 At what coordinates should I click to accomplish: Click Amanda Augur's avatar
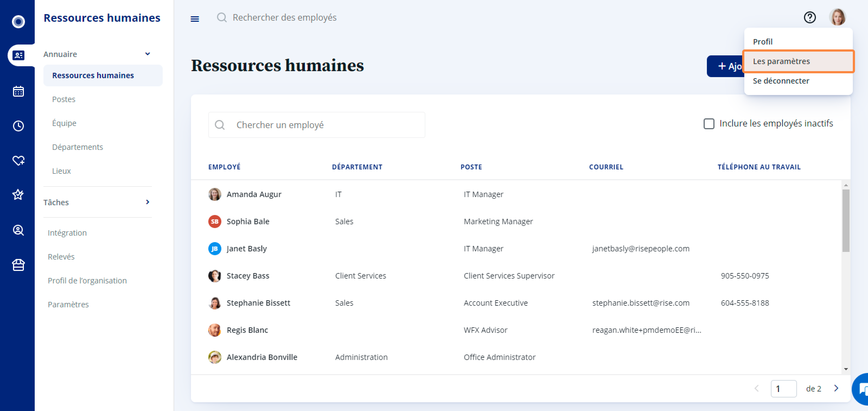coord(215,194)
